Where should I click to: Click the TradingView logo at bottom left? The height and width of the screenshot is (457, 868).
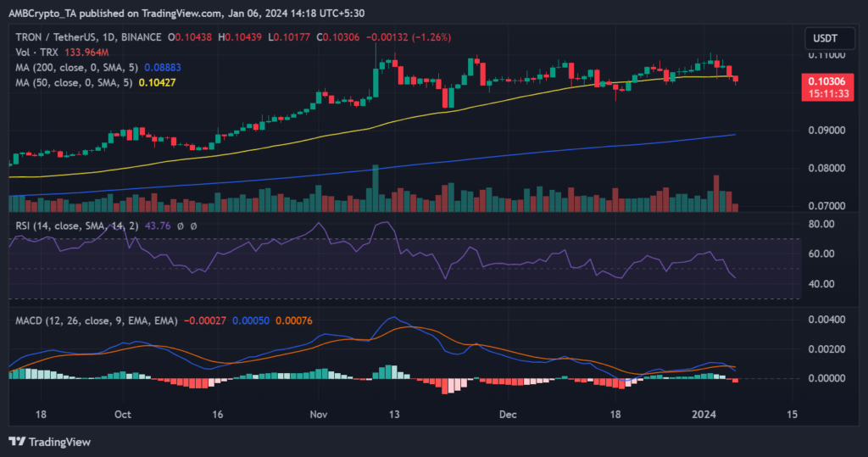click(x=49, y=442)
